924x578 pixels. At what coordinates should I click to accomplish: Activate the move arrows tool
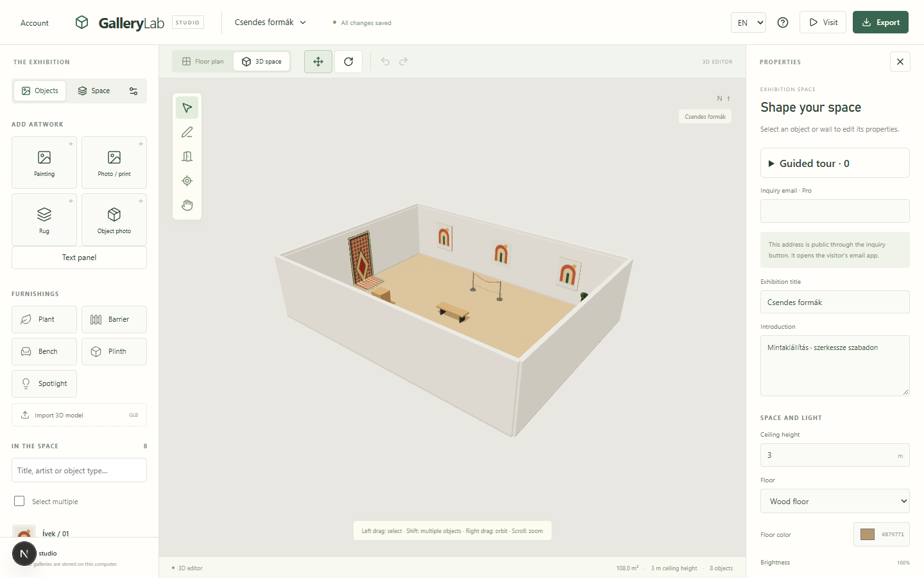318,62
